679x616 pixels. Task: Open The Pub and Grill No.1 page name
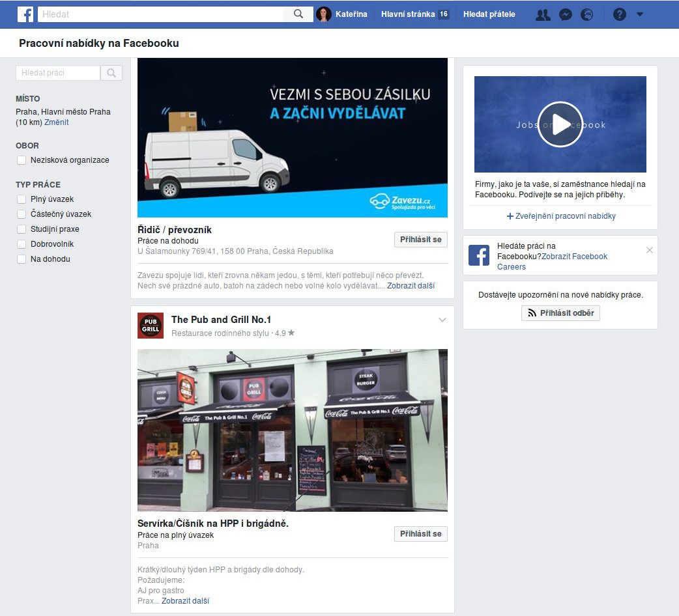pyautogui.click(x=222, y=320)
